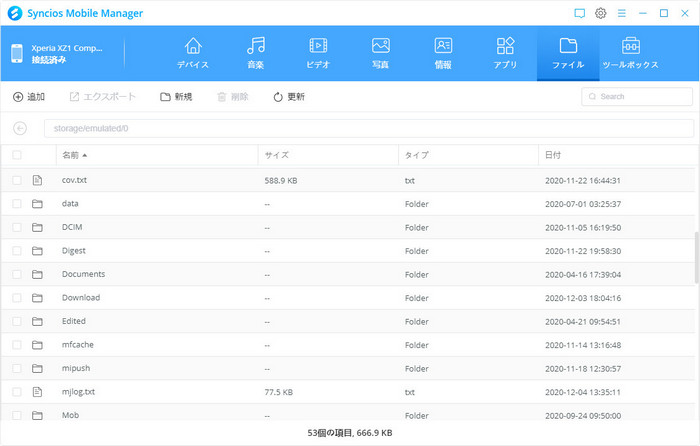Click the エクスポート export button
Screen dimensions: 700x446
[103, 97]
